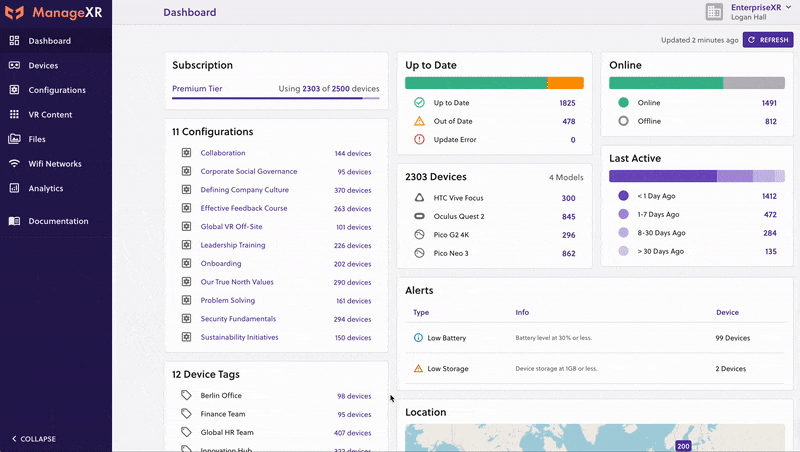Click the Global HR Team tag icon
This screenshot has width=800, height=452.
click(186, 432)
